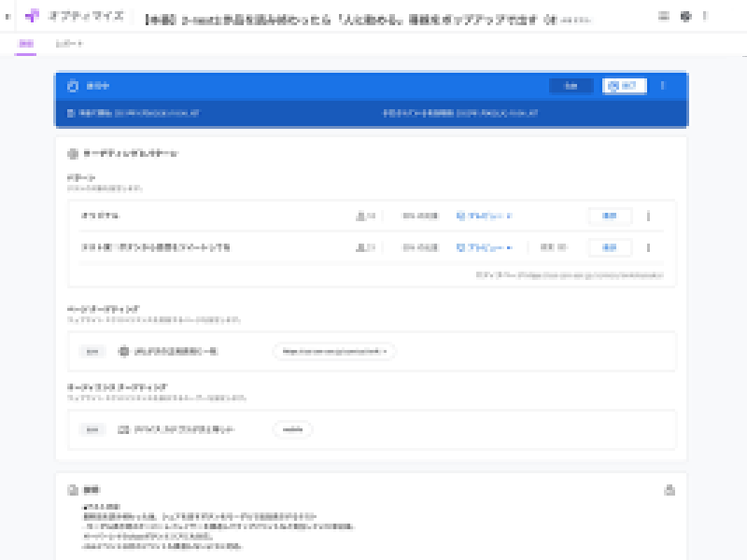Open the URL chip dropdown in page targeting
This screenshot has width=747, height=560.
tap(334, 352)
